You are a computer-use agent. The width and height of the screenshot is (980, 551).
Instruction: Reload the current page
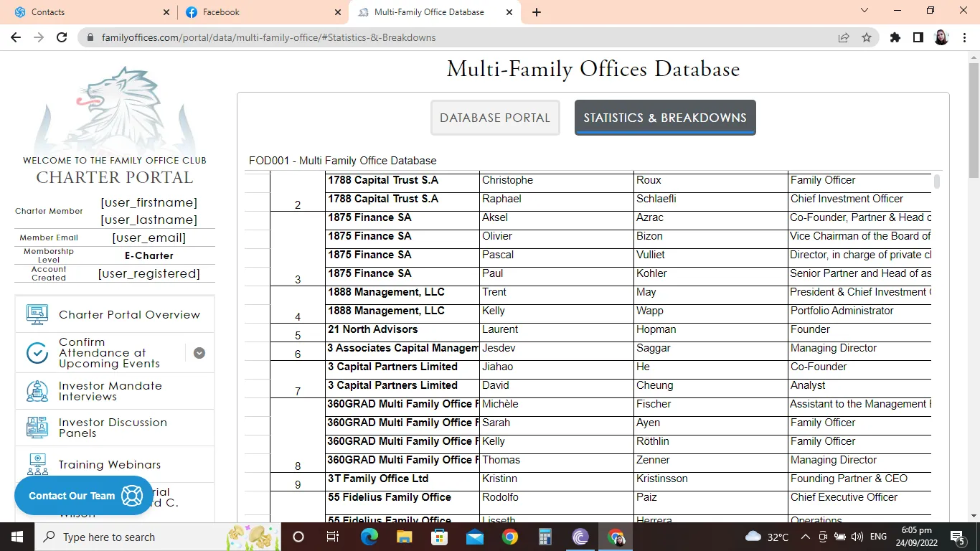[x=62, y=37]
